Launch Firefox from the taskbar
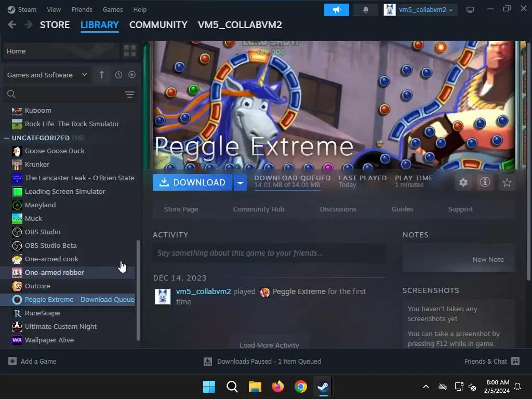 (278, 387)
